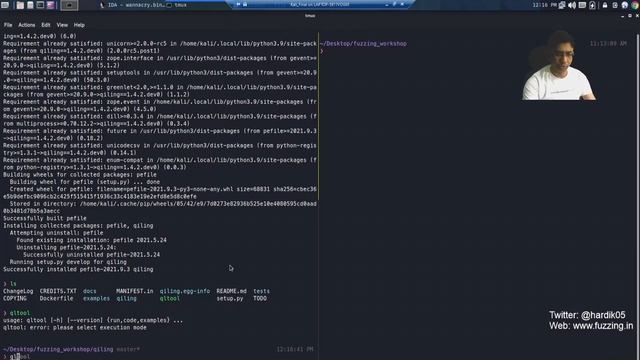Click the lock icon in the remote session bar
The height and width of the screenshot is (360, 640).
click(245, 4)
